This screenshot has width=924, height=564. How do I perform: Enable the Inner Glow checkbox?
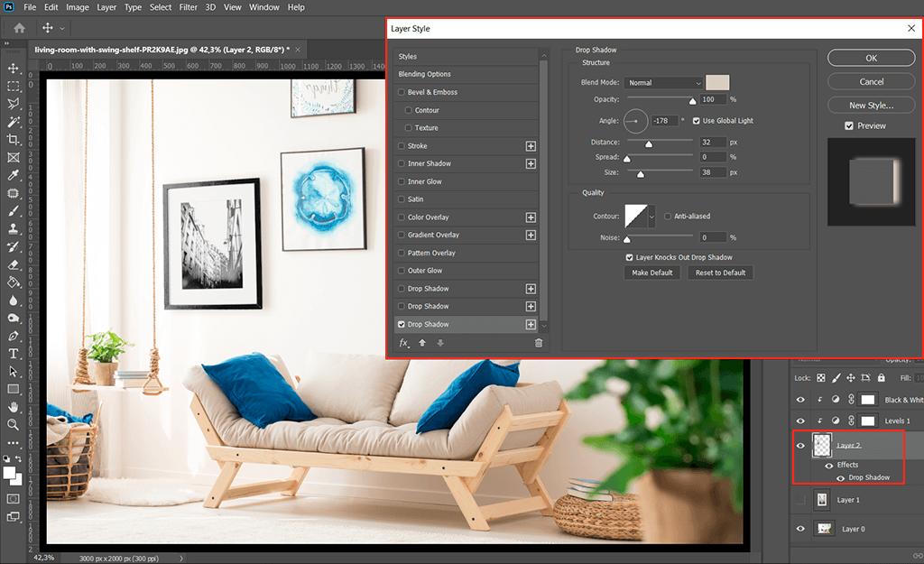point(402,181)
